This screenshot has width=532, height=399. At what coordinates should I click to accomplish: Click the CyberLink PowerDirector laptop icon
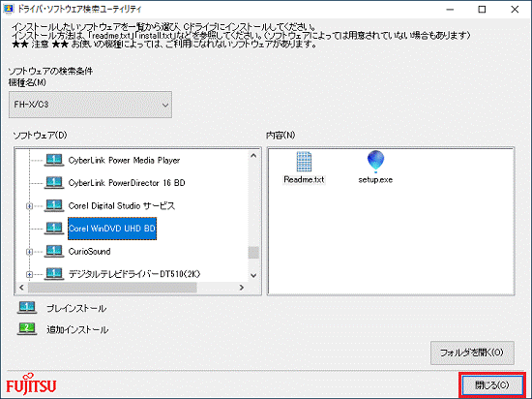point(54,183)
